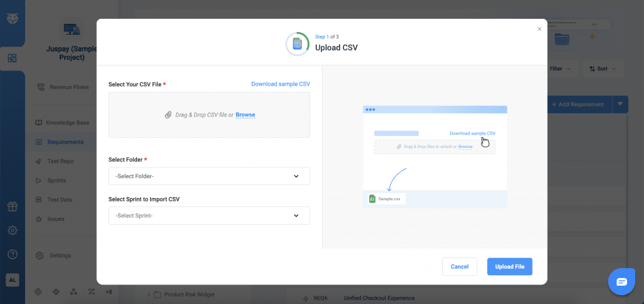Screen dimensions: 644x304
Task: Open the Select Sprint dropdown
Action: click(x=209, y=216)
